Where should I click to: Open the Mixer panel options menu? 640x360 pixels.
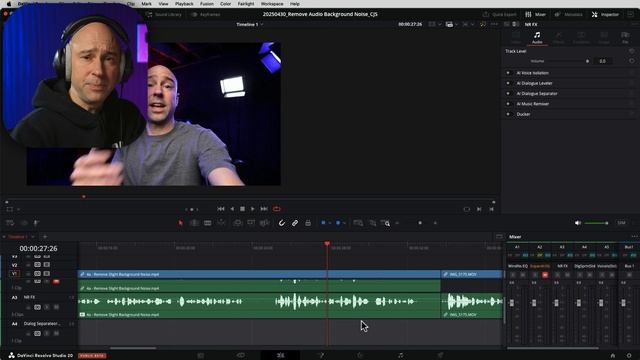634,237
